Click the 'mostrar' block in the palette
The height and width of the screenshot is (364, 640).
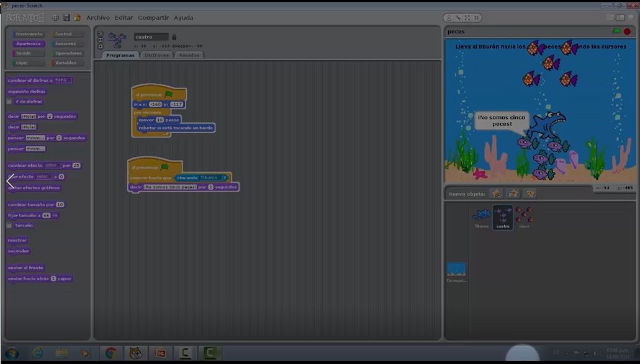click(17, 240)
